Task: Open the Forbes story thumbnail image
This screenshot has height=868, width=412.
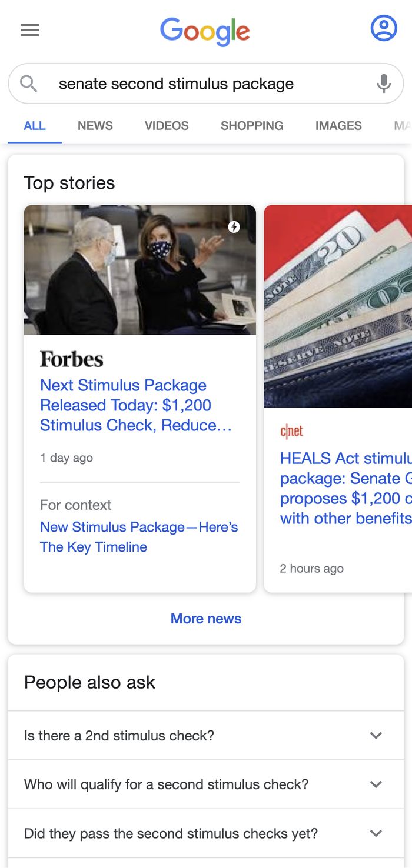Action: 140,270
